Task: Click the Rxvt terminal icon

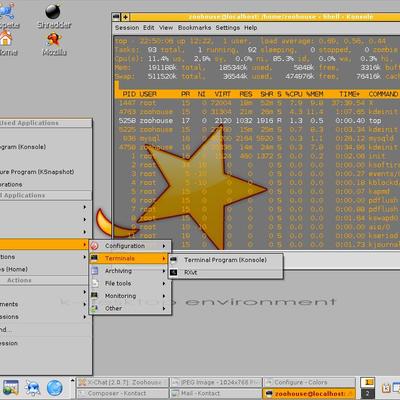Action: (174, 272)
